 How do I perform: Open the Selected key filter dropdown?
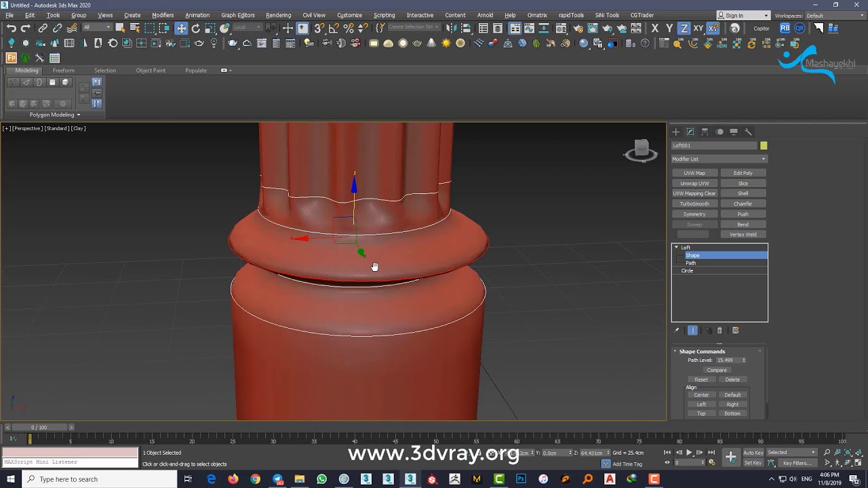[791, 453]
